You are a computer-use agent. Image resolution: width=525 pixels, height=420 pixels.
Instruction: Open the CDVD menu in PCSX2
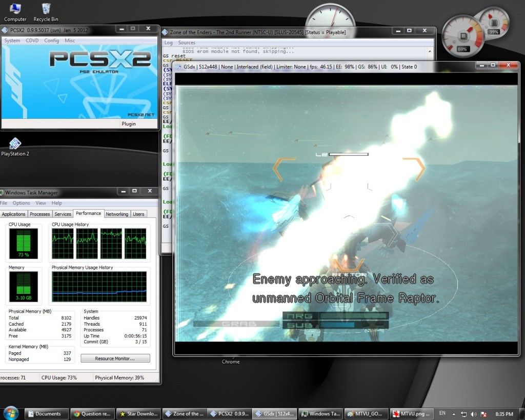click(32, 41)
